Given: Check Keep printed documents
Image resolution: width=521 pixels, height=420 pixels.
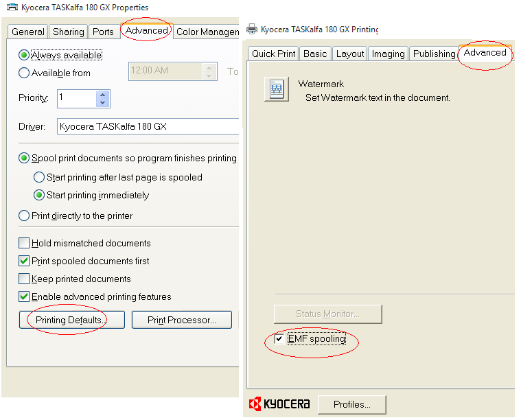Looking at the screenshot, I should pyautogui.click(x=24, y=279).
